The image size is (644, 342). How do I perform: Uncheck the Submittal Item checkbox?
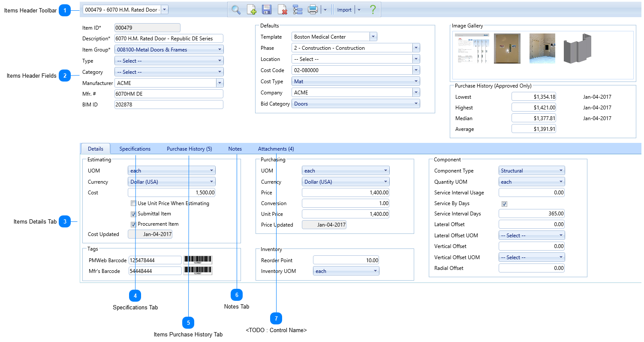click(x=133, y=214)
